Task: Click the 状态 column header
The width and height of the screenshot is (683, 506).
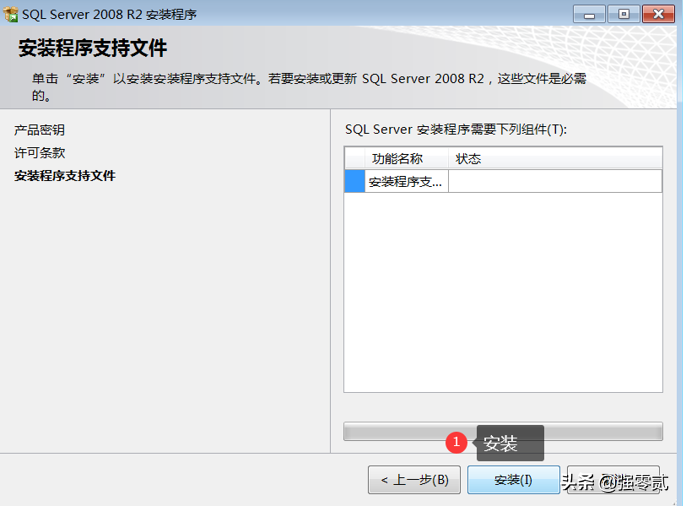Action: click(x=555, y=159)
